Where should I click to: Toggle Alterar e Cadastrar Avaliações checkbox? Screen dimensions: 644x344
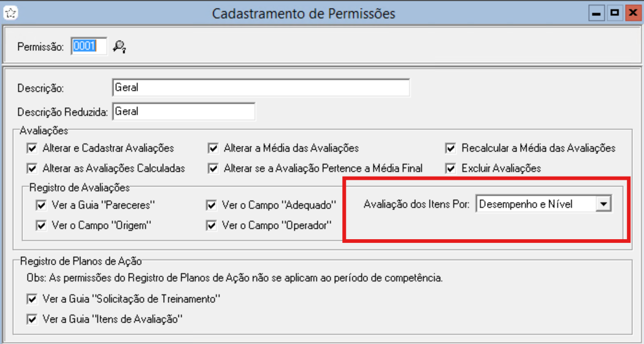point(32,148)
